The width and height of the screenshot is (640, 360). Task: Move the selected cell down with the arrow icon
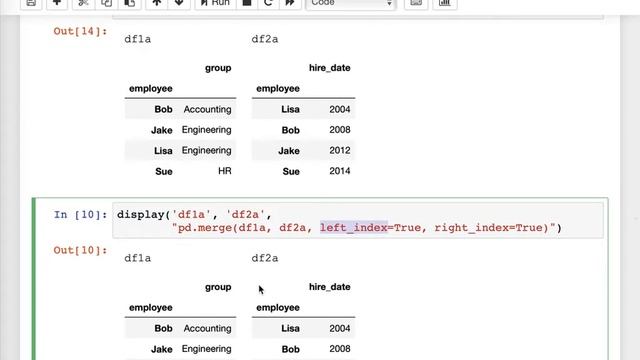(x=179, y=3)
